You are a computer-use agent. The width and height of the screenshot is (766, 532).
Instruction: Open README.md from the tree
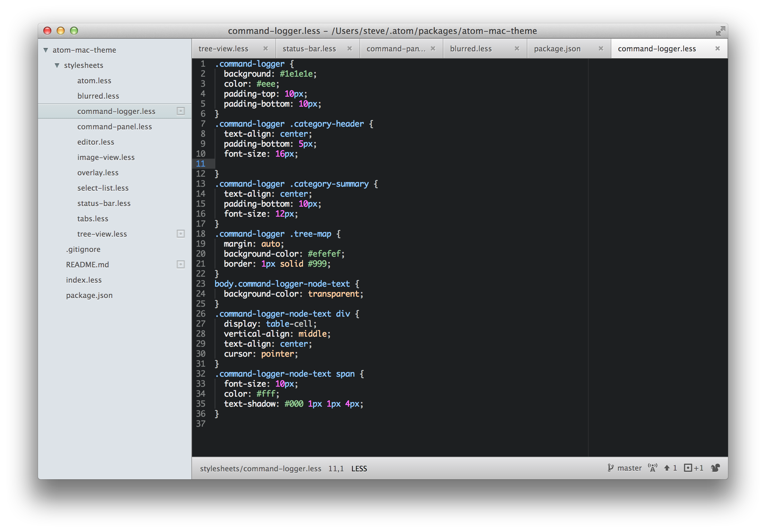(87, 265)
